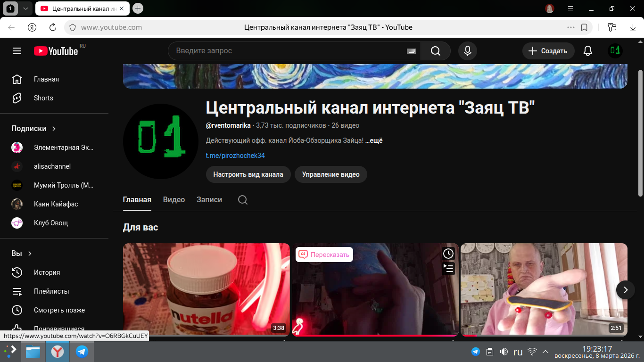The height and width of the screenshot is (362, 644).
Task: Show hidden tray icons chevron
Action: point(545,352)
